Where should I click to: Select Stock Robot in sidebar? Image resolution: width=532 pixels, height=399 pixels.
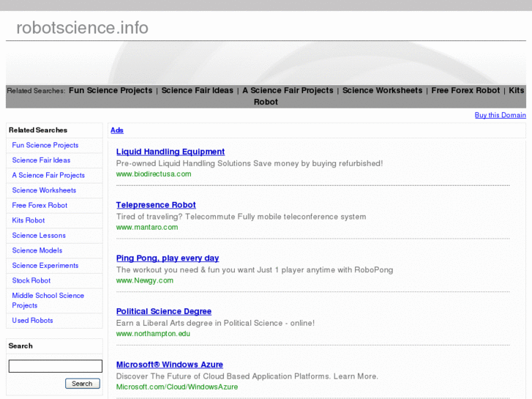[x=31, y=280]
